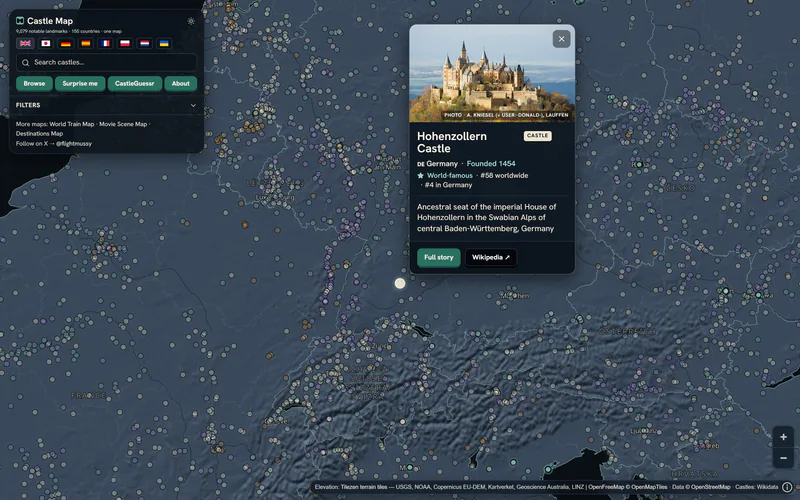Viewport: 800px width, 500px height.
Task: Switch language with the UK flag
Action: (25, 43)
